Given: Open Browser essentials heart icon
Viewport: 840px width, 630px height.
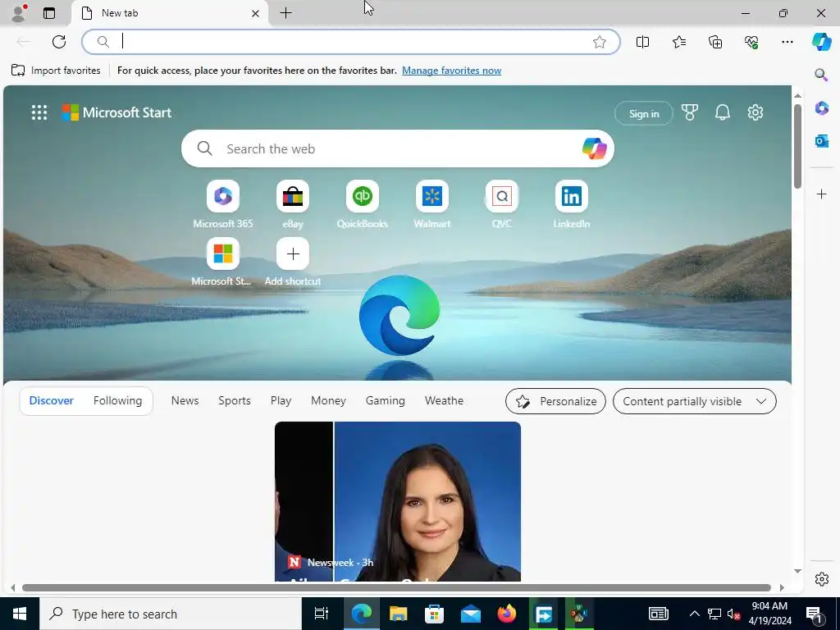Looking at the screenshot, I should 751,42.
